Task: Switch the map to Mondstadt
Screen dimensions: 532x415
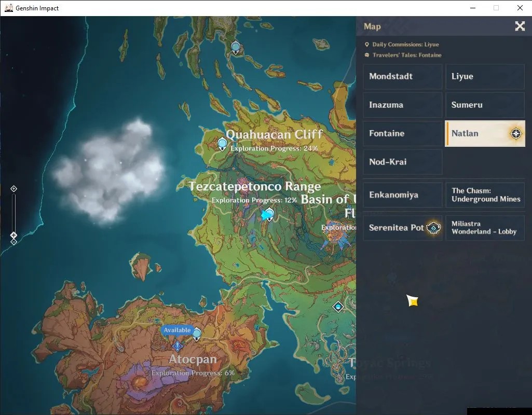Action: [x=403, y=77]
